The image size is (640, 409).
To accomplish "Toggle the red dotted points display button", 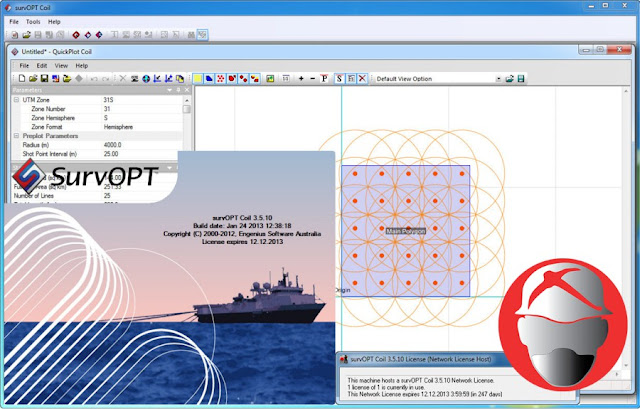I will (x=220, y=78).
